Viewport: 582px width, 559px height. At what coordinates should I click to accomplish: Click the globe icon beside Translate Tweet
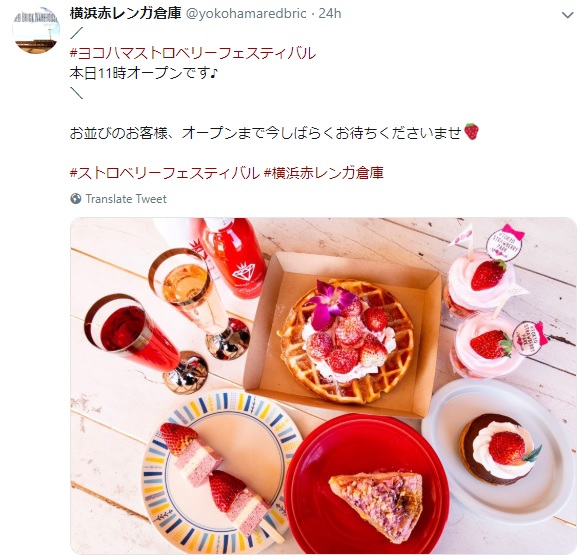[76, 199]
